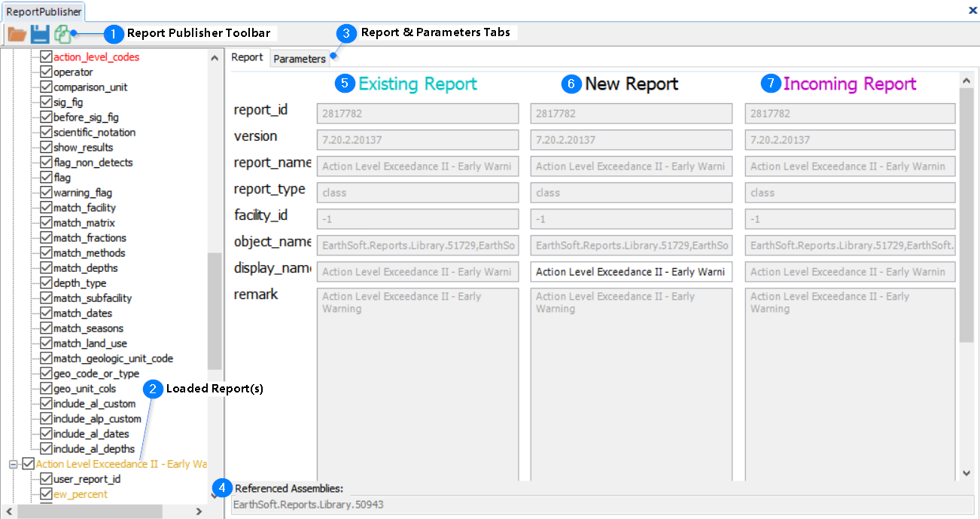Toggle the match_seasons parameter
This screenshot has height=519, width=980.
click(x=46, y=328)
